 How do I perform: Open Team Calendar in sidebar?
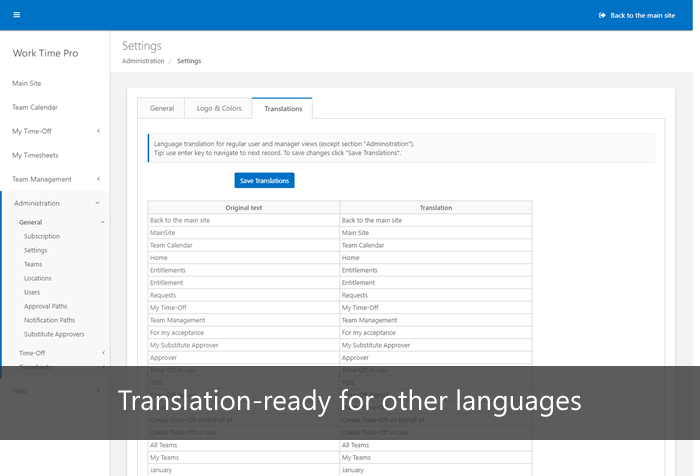click(35, 107)
